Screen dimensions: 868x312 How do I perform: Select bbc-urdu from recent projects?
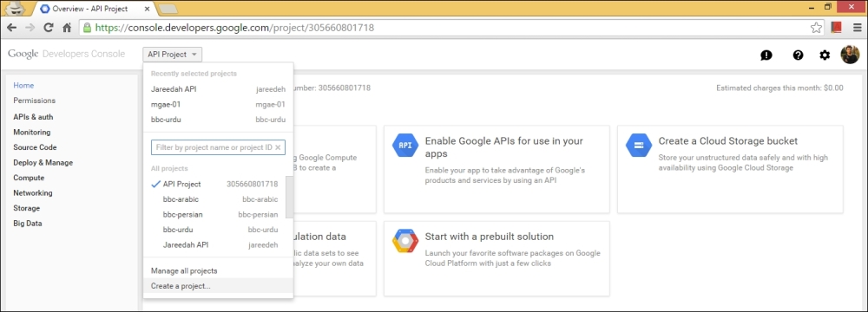(218, 120)
